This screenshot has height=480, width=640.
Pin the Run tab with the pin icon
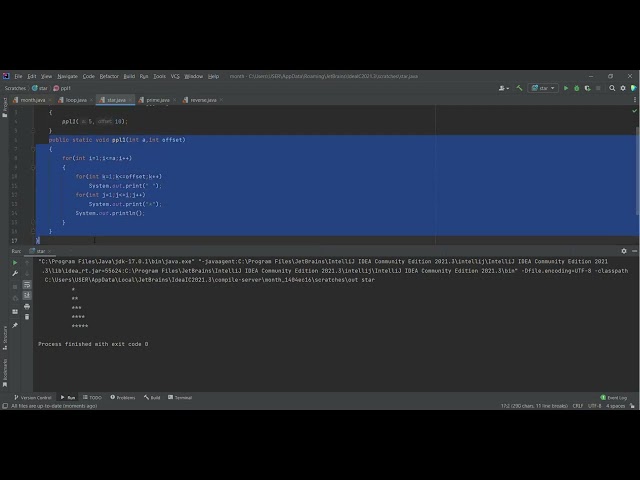pyautogui.click(x=15, y=325)
